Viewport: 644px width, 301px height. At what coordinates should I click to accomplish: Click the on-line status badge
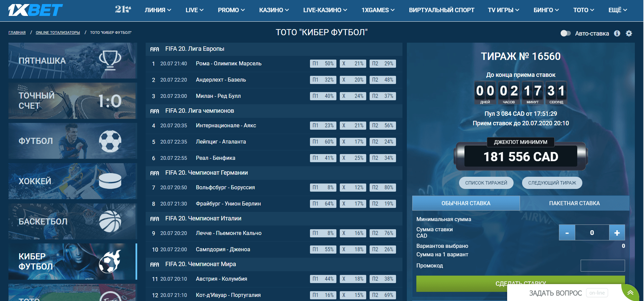pyautogui.click(x=597, y=293)
